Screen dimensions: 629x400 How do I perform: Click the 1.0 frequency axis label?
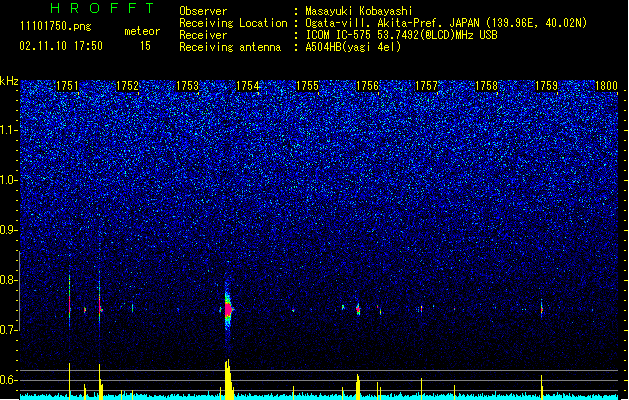click(x=9, y=180)
